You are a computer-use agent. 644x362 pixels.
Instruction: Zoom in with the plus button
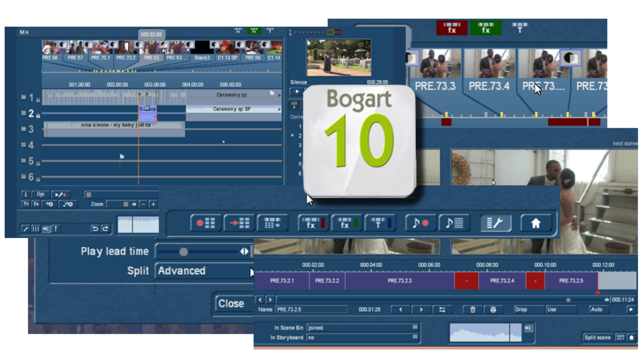coord(153,205)
